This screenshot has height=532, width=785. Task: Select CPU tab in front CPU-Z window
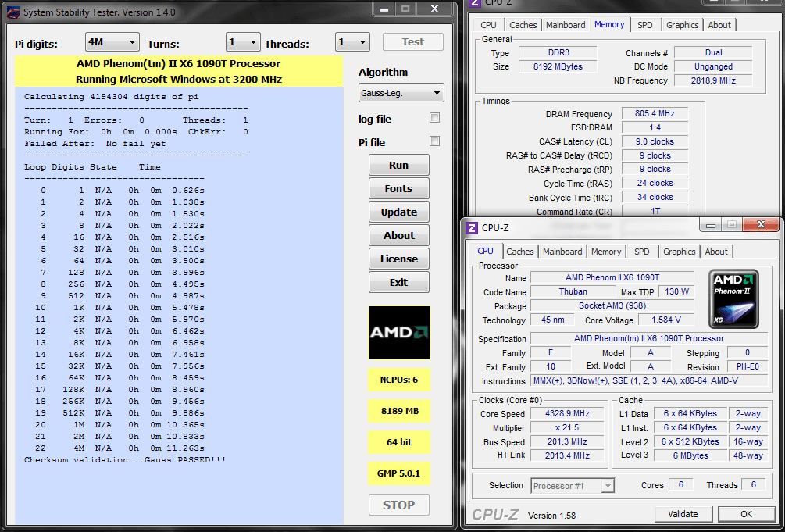pos(485,251)
